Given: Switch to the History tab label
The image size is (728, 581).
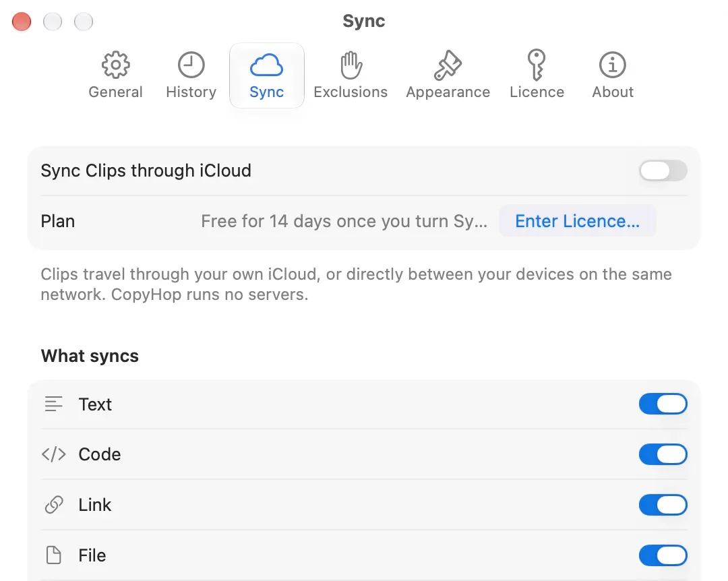Looking at the screenshot, I should tap(191, 92).
